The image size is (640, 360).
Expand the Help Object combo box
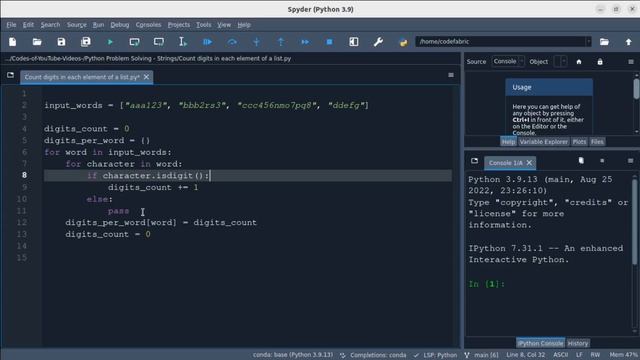(560, 62)
